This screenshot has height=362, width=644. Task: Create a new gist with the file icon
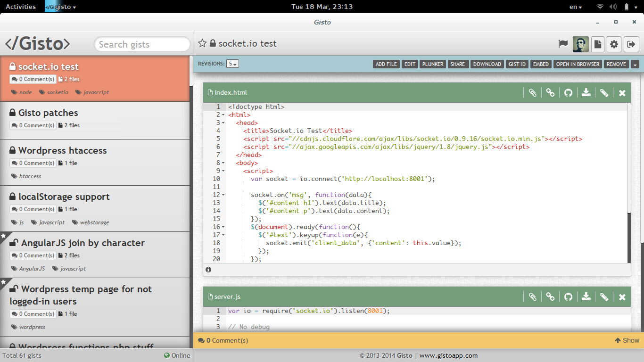click(598, 44)
